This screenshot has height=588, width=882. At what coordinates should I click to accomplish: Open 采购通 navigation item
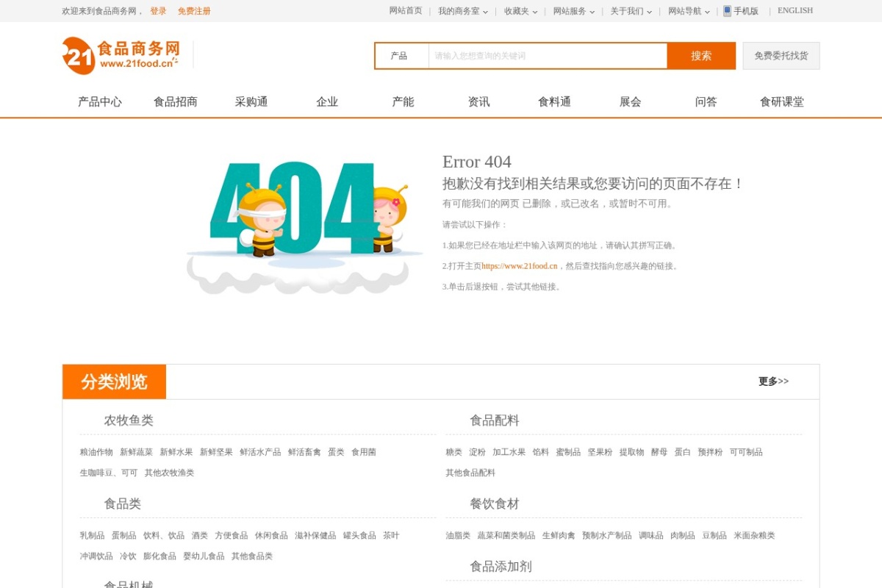tap(251, 102)
